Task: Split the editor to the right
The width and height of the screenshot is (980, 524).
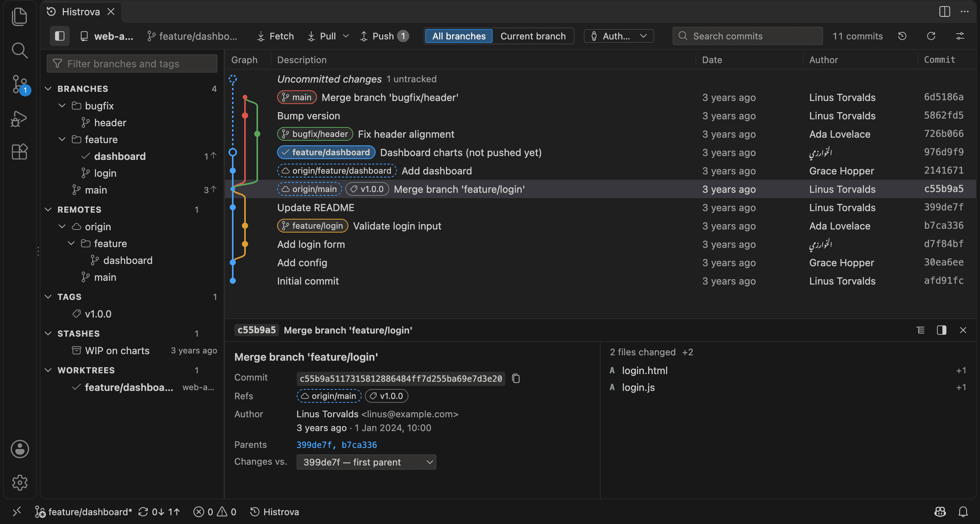Action: tap(944, 11)
